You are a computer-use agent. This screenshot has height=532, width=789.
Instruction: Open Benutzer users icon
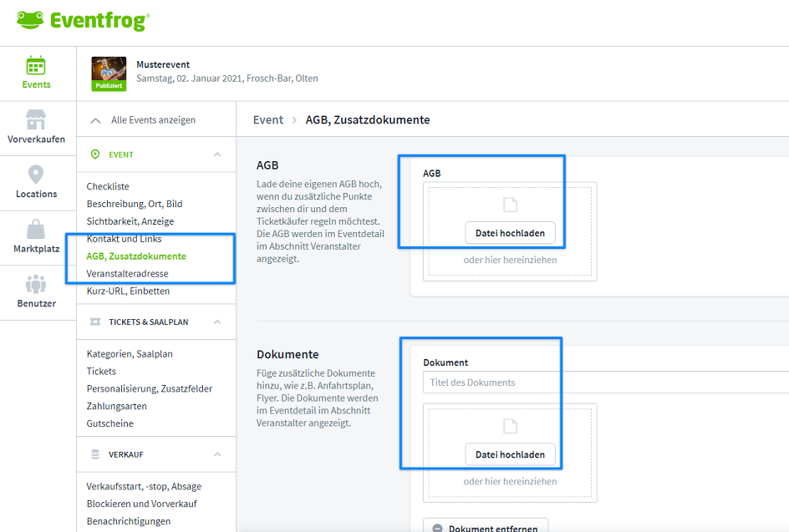(36, 284)
